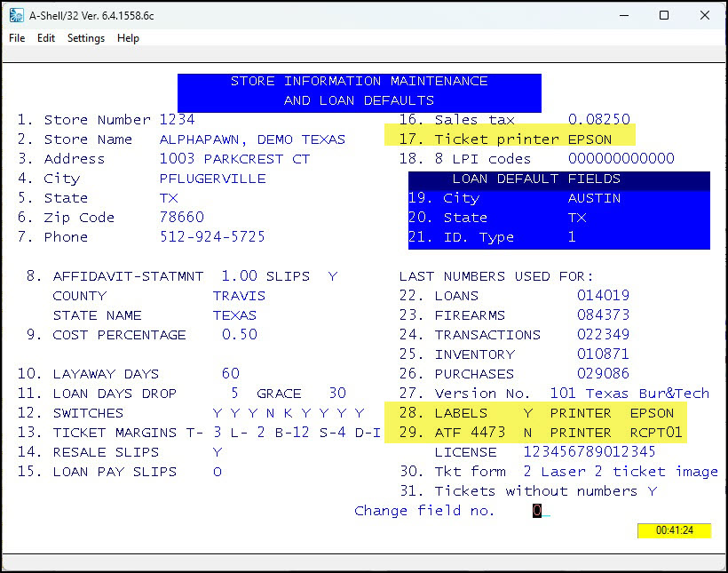Open the File menu
Image resolution: width=728 pixels, height=573 pixels.
(17, 38)
